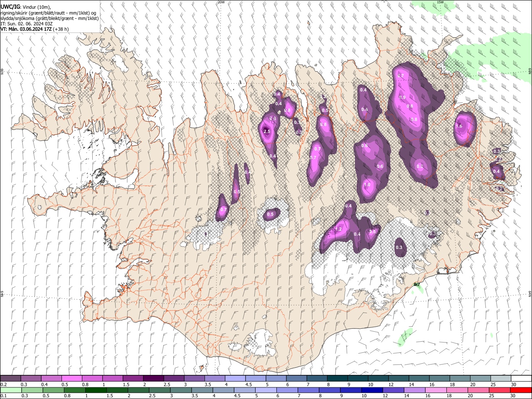Click the 1.6 precipitation value in the east
This screenshot has height=399, width=532.
coord(459,126)
